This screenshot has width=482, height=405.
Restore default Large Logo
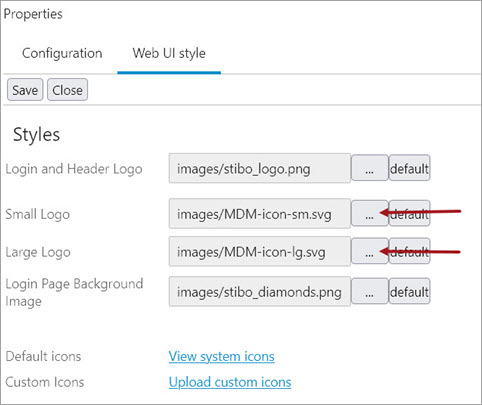409,251
